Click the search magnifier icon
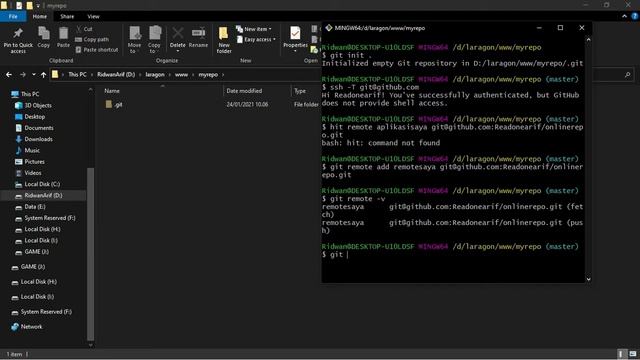Screen dimensions: 640x360 [627, 75]
